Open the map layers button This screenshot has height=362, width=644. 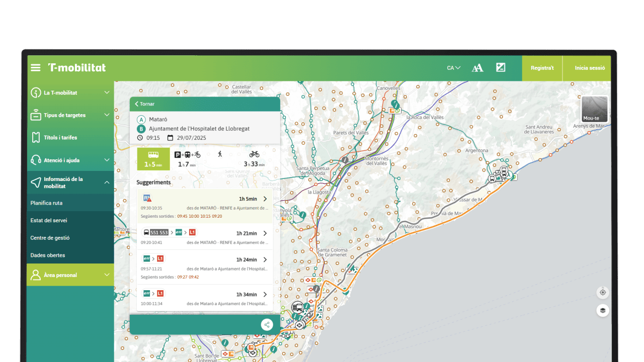tap(603, 310)
